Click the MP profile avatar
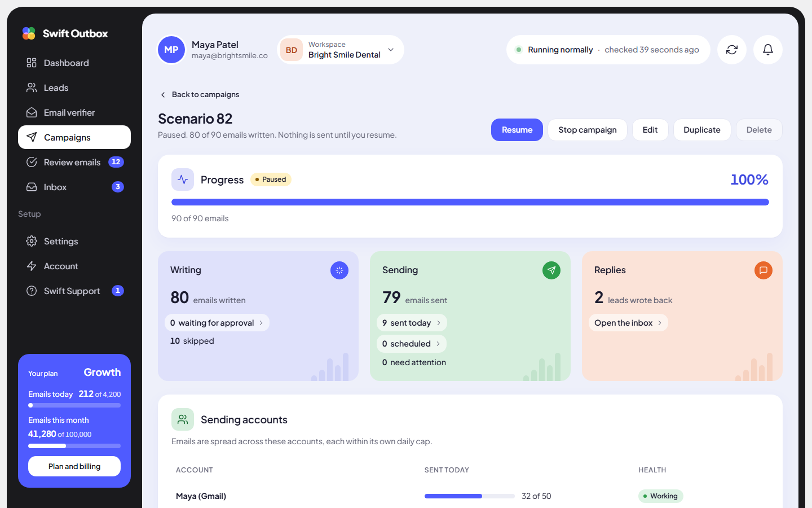812x508 pixels. pyautogui.click(x=171, y=50)
